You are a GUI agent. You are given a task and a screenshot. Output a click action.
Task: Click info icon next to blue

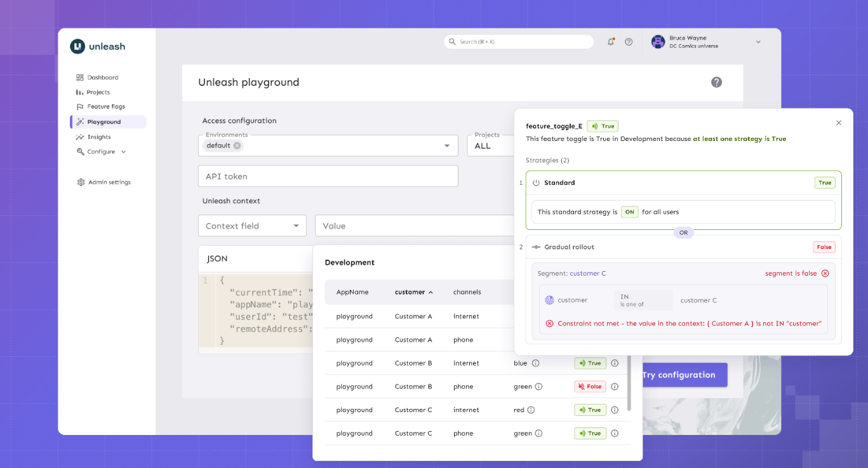(535, 363)
